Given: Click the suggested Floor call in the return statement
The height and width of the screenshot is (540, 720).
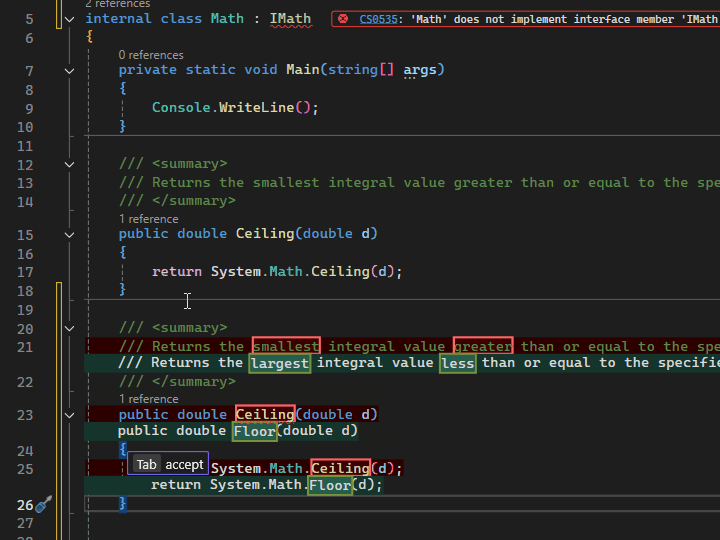Looking at the screenshot, I should (x=330, y=485).
